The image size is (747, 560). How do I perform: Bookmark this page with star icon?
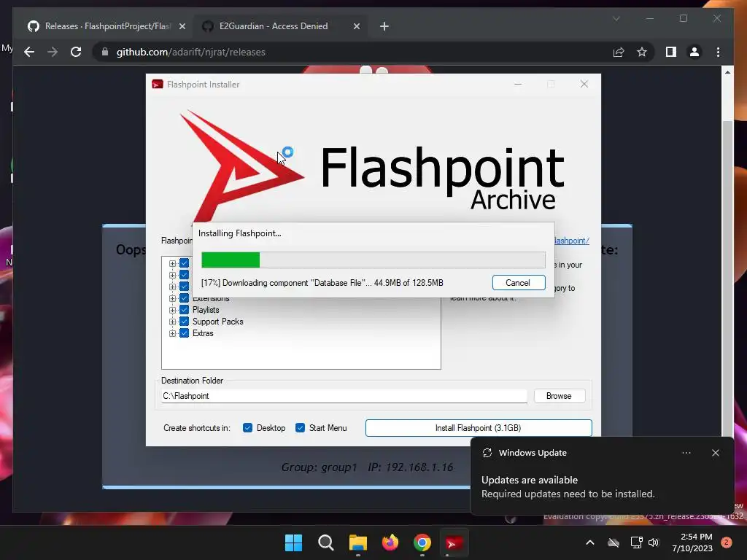[x=642, y=52]
